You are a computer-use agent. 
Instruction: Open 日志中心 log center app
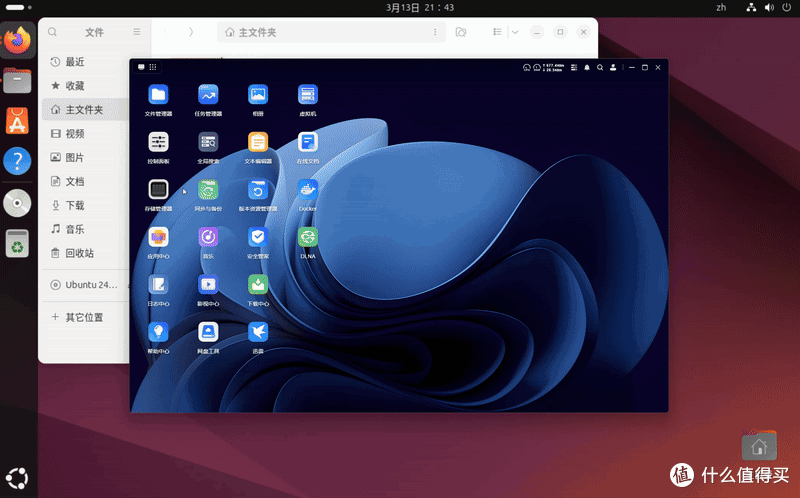click(x=158, y=284)
